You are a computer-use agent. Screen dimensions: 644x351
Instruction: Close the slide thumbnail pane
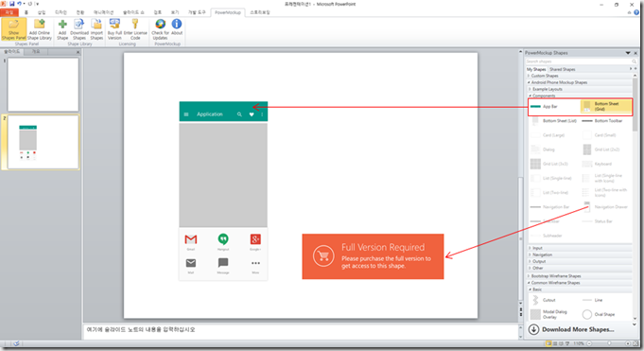coord(78,52)
